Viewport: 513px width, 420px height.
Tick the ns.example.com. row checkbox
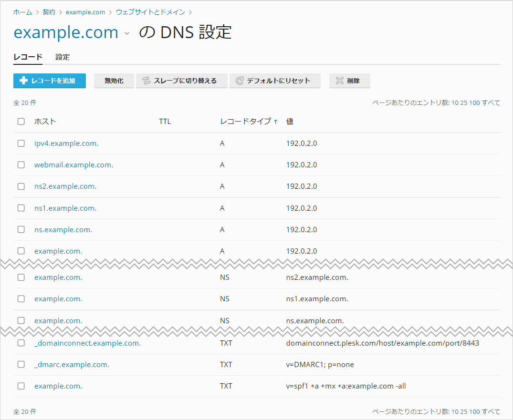click(x=21, y=229)
